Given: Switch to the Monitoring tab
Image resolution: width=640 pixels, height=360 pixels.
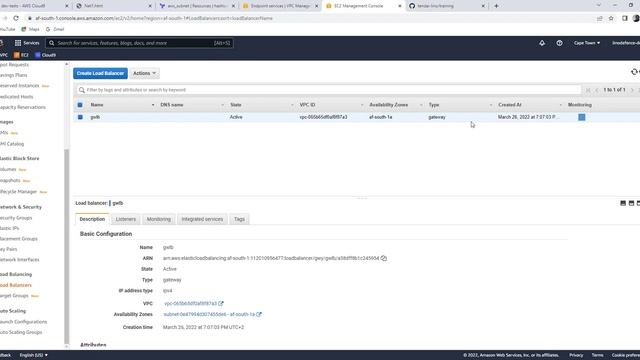Looking at the screenshot, I should (x=159, y=219).
